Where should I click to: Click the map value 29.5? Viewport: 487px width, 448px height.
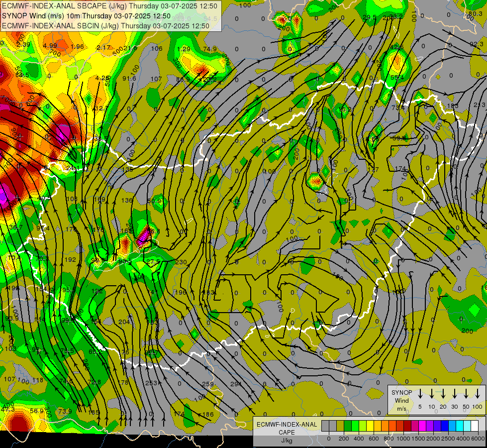[x=370, y=17]
